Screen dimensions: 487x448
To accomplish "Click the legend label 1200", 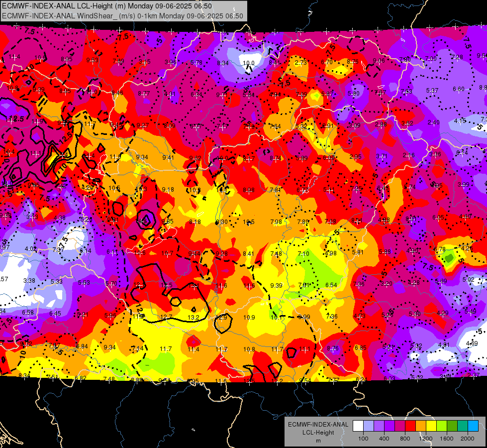I will tap(425, 439).
